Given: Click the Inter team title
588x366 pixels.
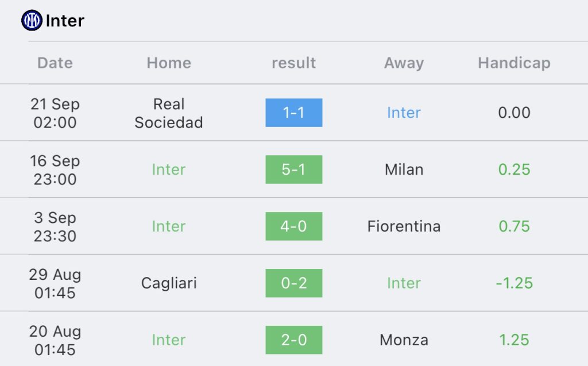Looking at the screenshot, I should (x=65, y=21).
